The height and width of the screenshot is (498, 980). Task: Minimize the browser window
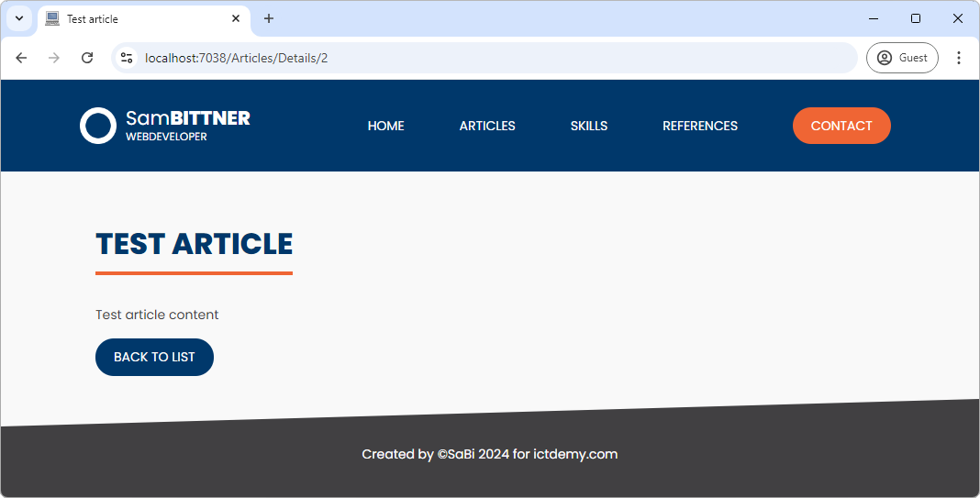point(874,18)
